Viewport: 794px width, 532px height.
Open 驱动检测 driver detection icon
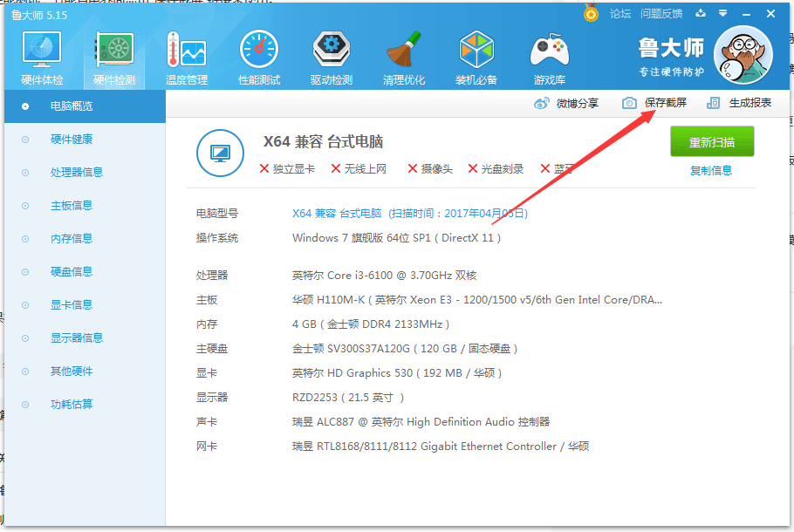point(332,50)
